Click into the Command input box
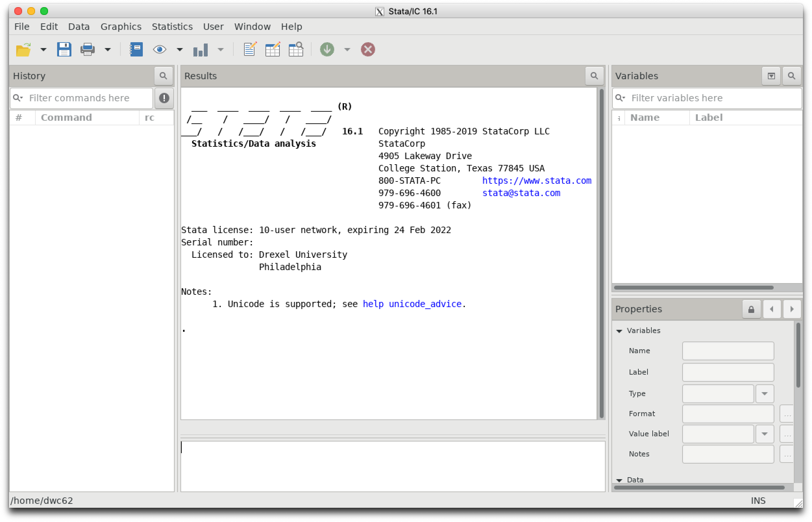The height and width of the screenshot is (522, 812). click(392, 466)
